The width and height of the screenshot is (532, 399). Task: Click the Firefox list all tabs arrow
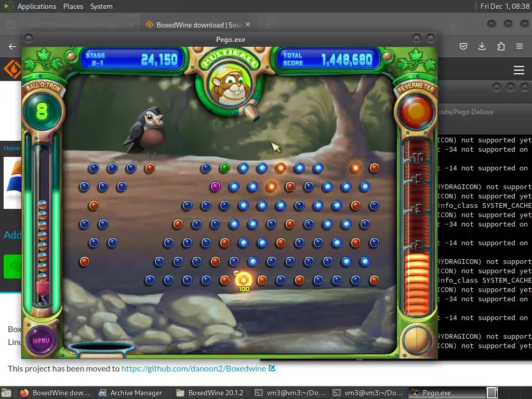(453, 24)
